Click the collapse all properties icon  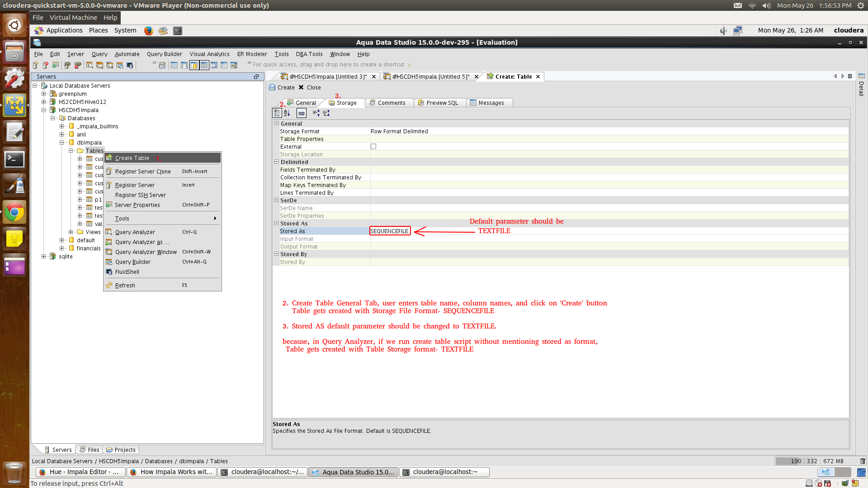tap(326, 113)
